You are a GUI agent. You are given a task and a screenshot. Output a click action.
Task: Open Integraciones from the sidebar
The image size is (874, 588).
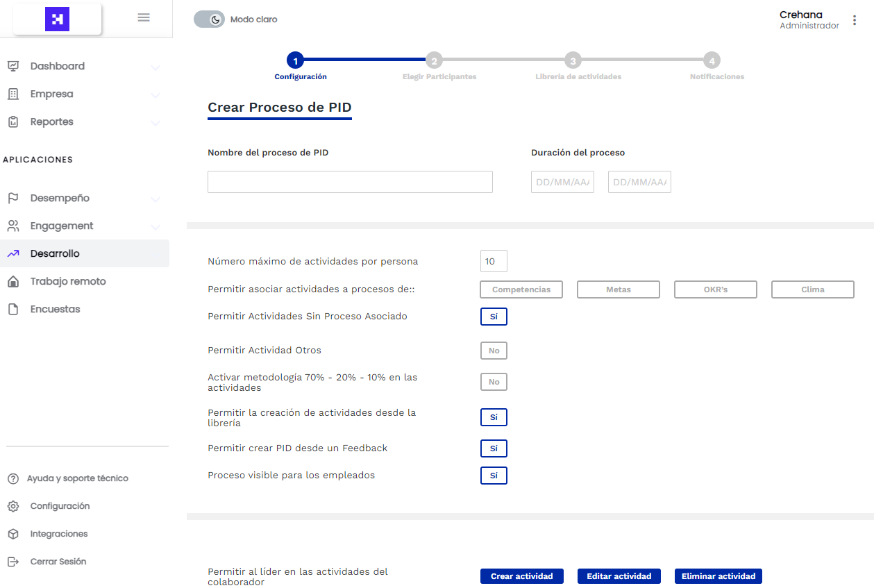pos(58,534)
